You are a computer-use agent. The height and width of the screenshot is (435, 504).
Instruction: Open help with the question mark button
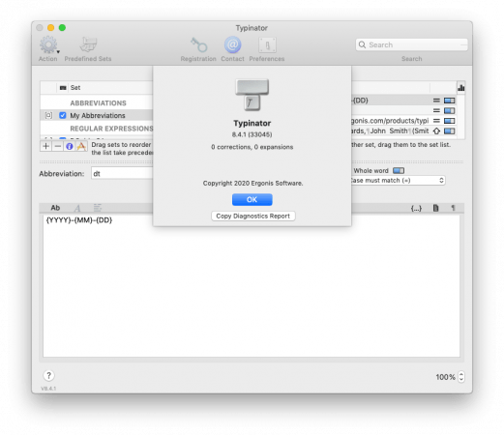tap(48, 375)
